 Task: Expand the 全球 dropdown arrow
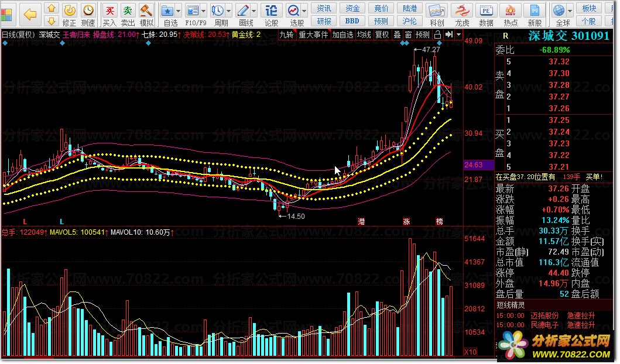tap(570, 11)
